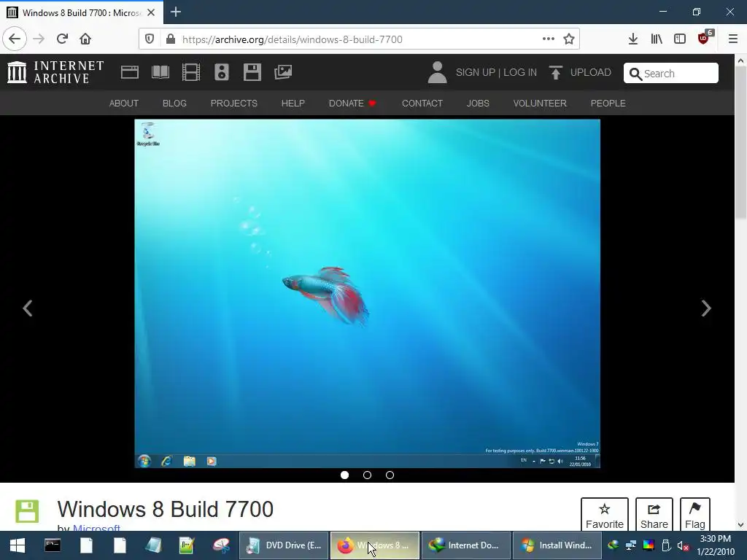Go back to the previous page

click(15, 39)
